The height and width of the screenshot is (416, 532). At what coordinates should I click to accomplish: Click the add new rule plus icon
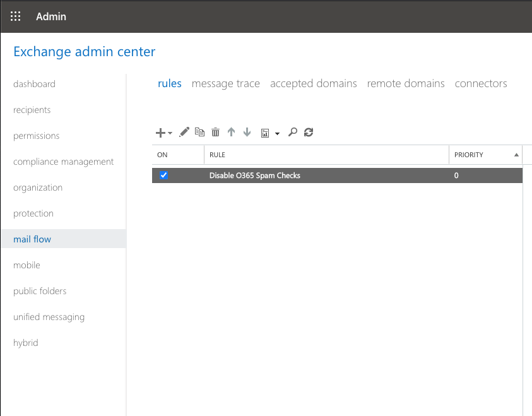(160, 133)
